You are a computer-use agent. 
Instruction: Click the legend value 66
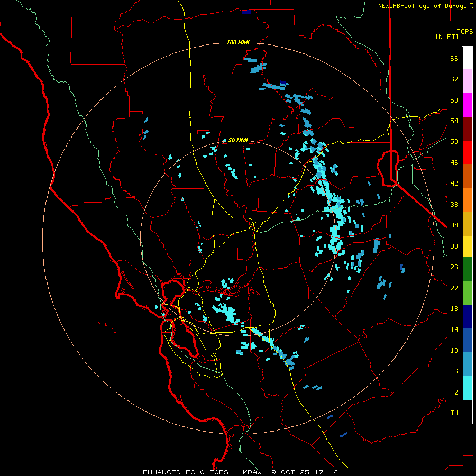point(454,58)
